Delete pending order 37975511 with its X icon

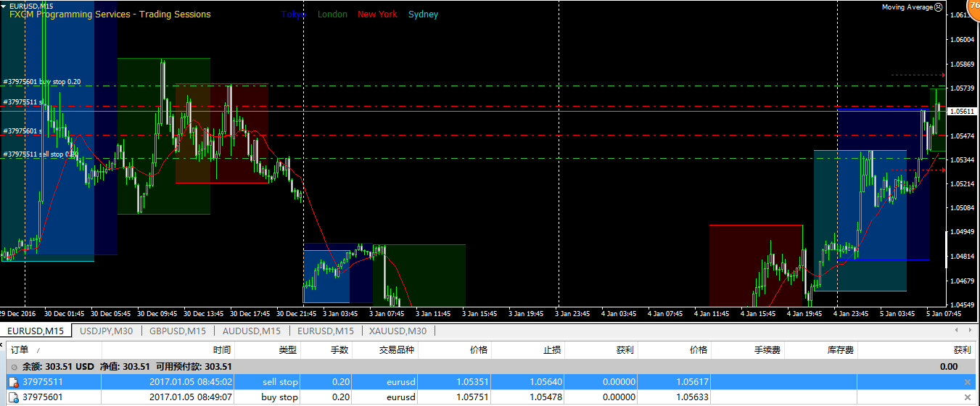click(x=966, y=382)
